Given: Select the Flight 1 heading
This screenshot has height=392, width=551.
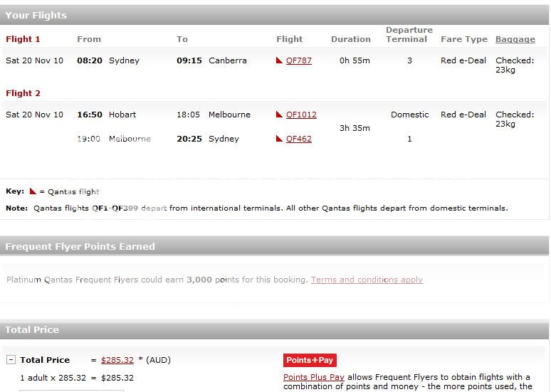Looking at the screenshot, I should [23, 39].
